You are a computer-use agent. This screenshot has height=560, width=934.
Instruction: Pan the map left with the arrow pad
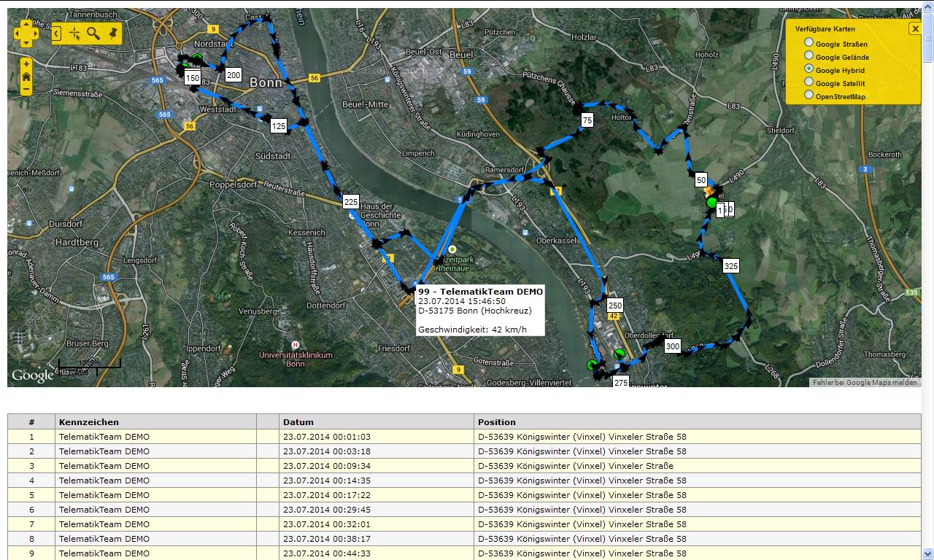(x=19, y=33)
